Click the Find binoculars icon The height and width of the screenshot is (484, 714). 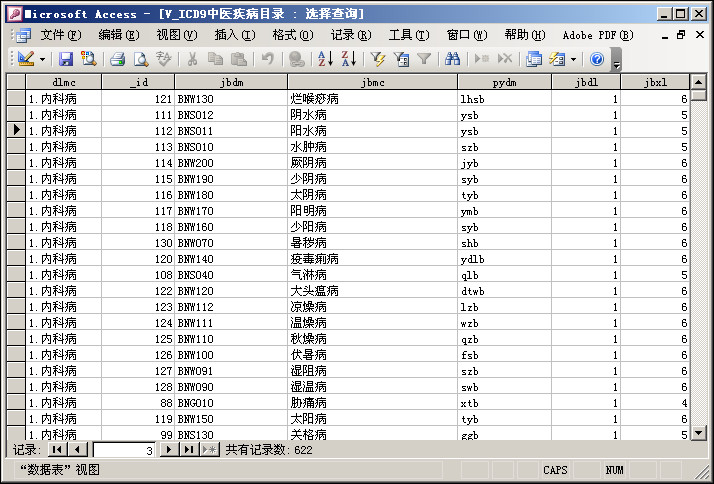pyautogui.click(x=453, y=59)
